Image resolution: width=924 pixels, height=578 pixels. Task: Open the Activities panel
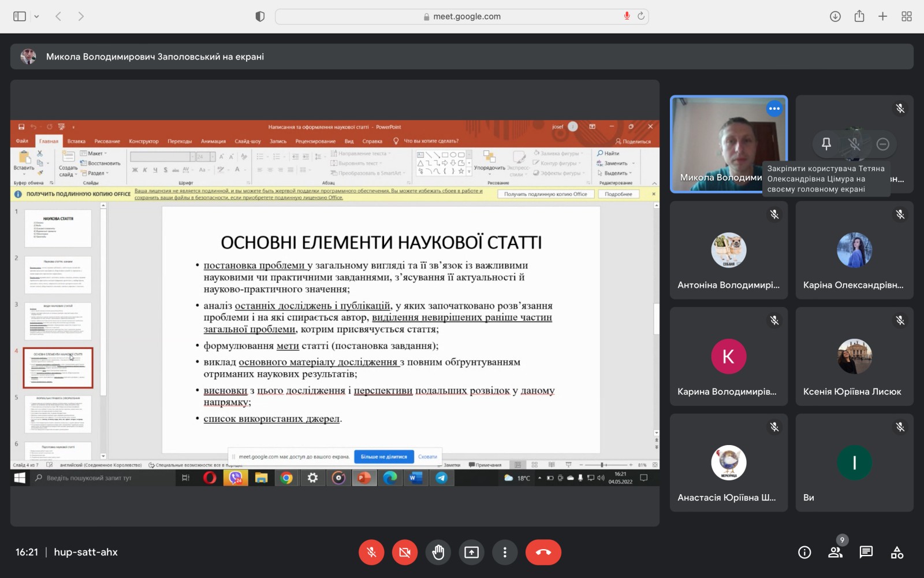[x=897, y=553]
